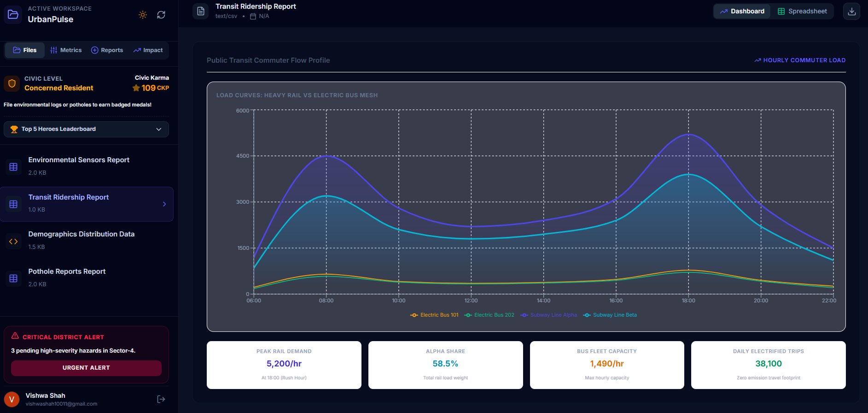Toggle the light theme sun icon
868x413 pixels.
point(143,15)
